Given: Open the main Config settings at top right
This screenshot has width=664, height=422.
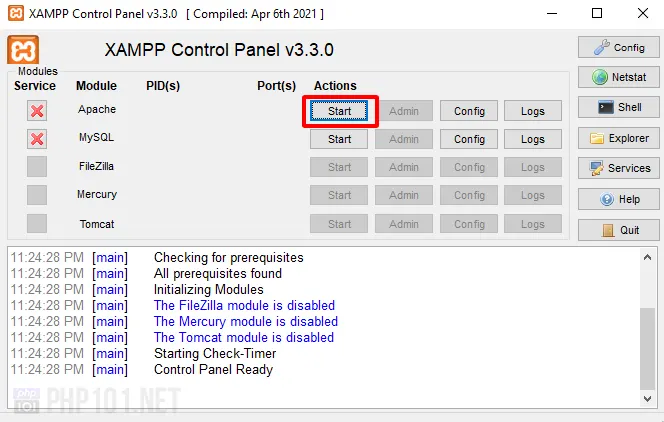Looking at the screenshot, I should pyautogui.click(x=619, y=47).
